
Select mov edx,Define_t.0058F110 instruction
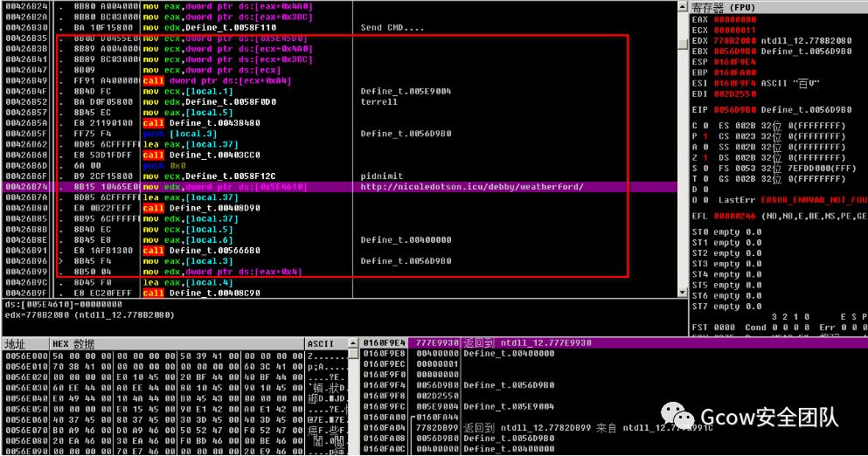209,28
